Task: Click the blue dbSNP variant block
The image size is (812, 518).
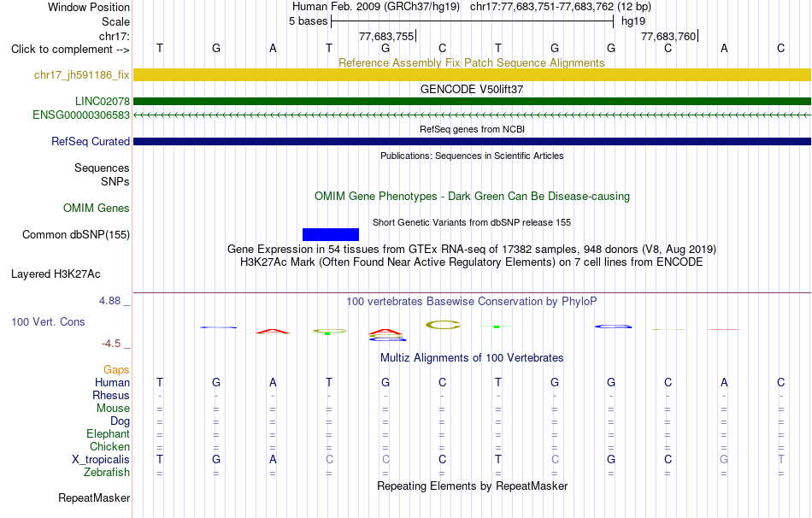Action: [x=331, y=235]
